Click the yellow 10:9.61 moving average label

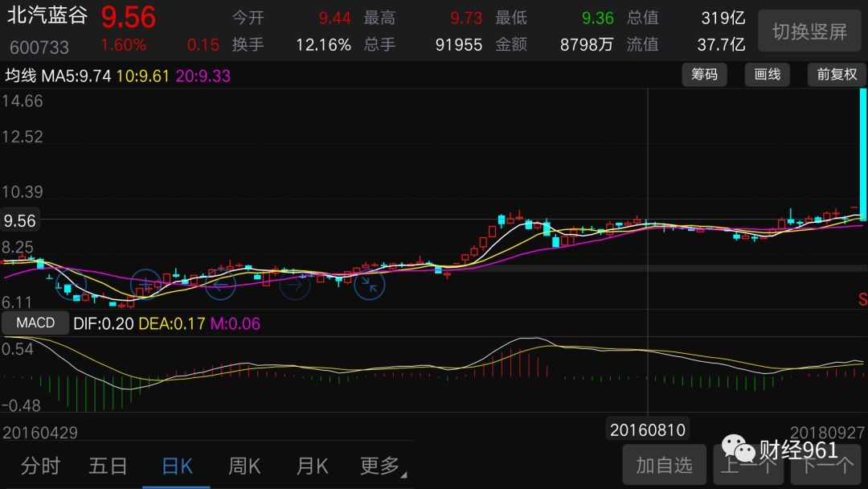(x=143, y=76)
